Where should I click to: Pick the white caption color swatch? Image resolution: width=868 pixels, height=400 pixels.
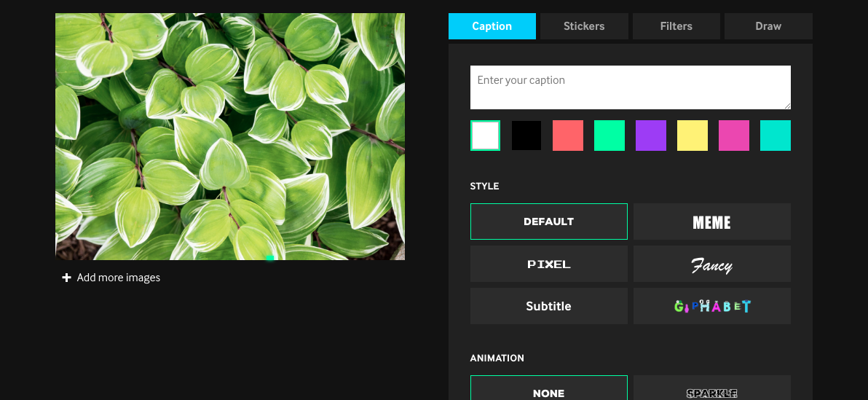tap(485, 136)
